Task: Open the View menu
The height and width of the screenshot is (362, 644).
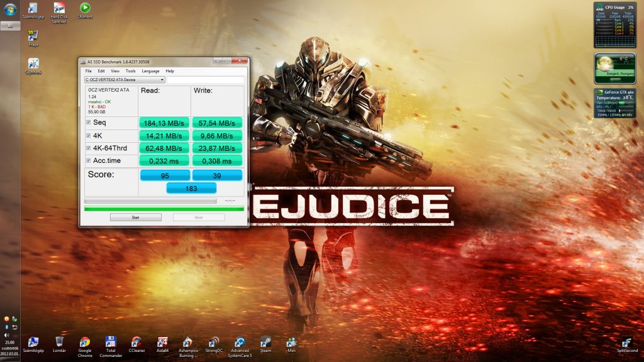Action: [115, 71]
